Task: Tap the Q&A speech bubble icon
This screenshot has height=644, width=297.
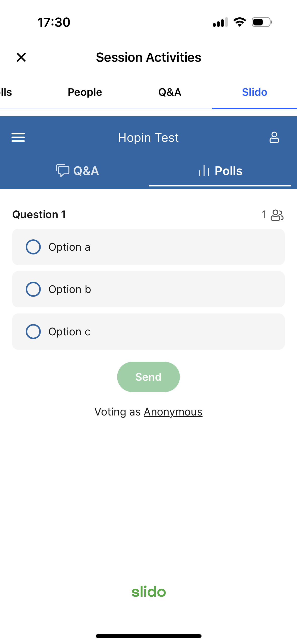Action: point(62,171)
